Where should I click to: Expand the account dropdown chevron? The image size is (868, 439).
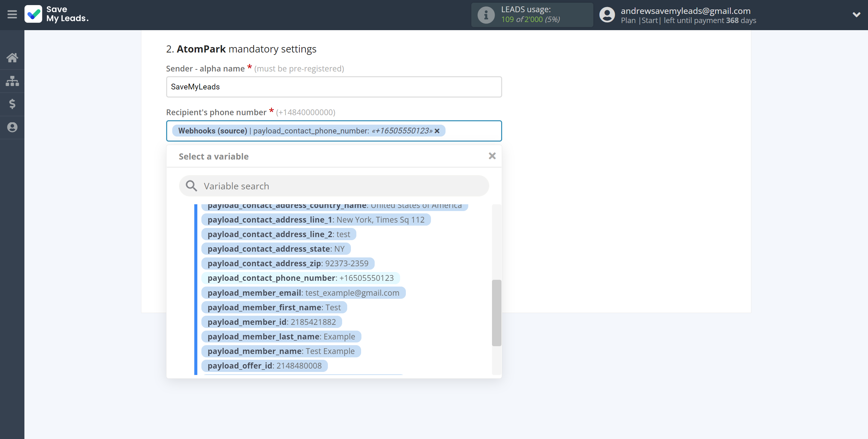856,15
